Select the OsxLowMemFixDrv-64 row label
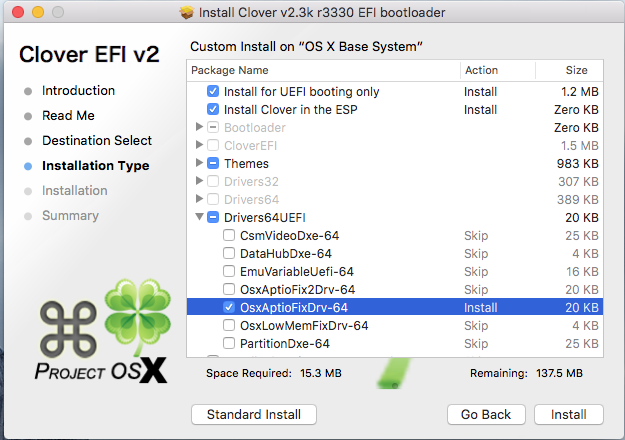This screenshot has height=440, width=625. (304, 326)
